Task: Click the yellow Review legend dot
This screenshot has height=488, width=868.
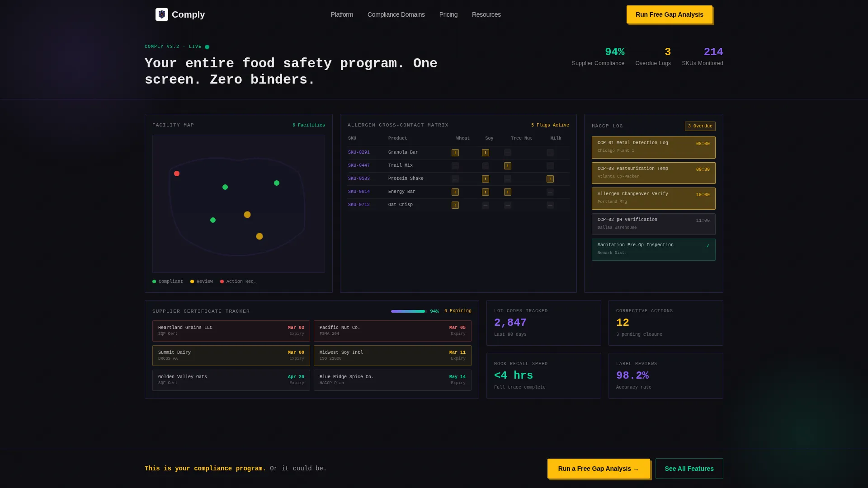Action: (x=192, y=282)
